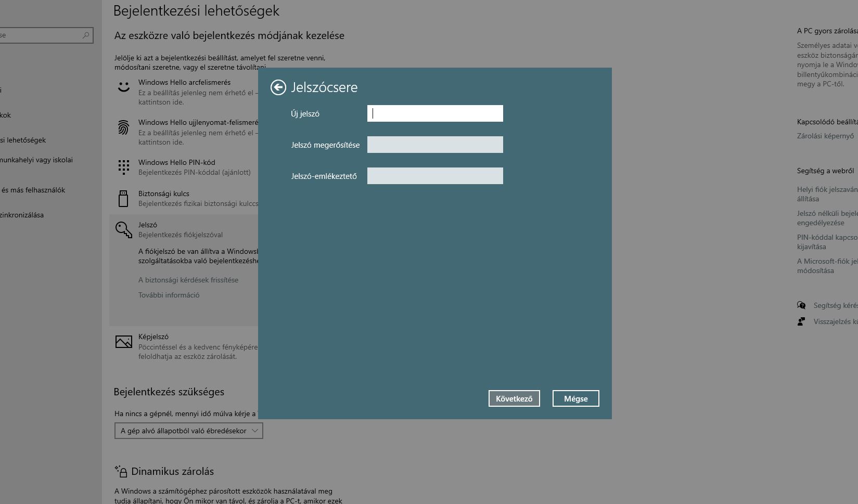858x504 pixels.
Task: Click the Új jelszó input field
Action: pos(435,113)
